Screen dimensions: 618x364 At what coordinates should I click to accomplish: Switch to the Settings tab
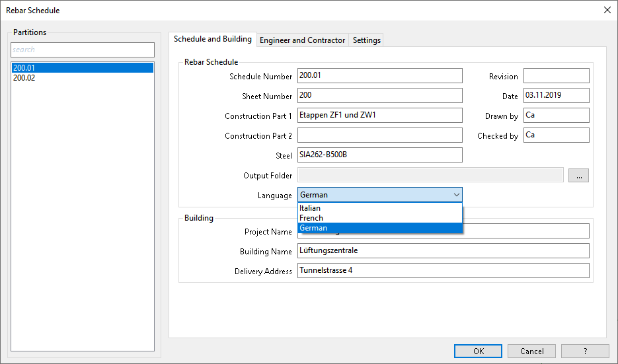[367, 40]
